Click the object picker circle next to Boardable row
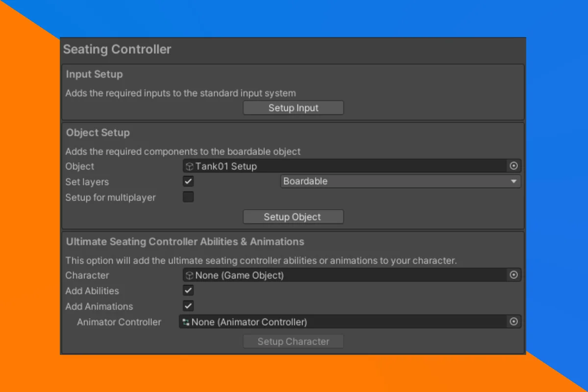588x392 pixels. coord(514,166)
